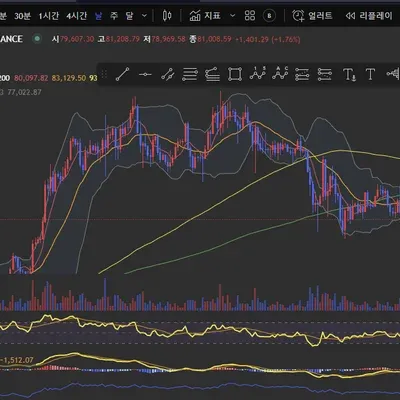400x400 pixels.
Task: Select the short position tool
Action: click(x=325, y=74)
